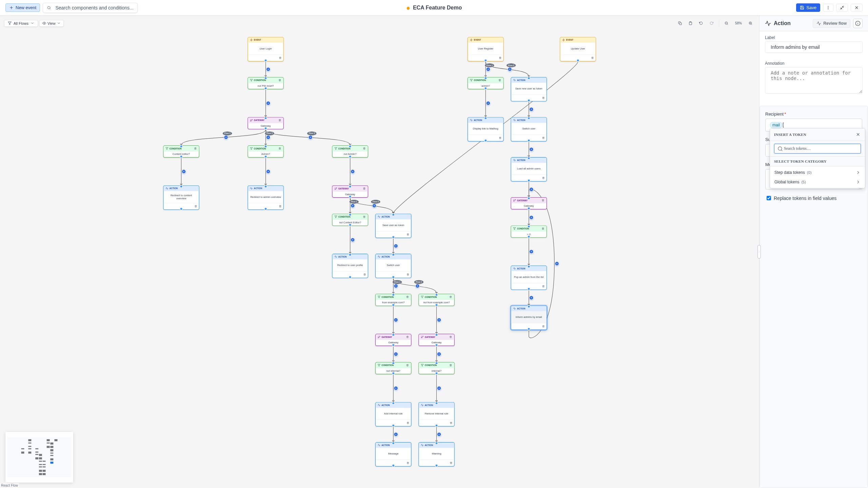
Task: Delete the 'Redirect to admin overview' action
Action: point(280,206)
